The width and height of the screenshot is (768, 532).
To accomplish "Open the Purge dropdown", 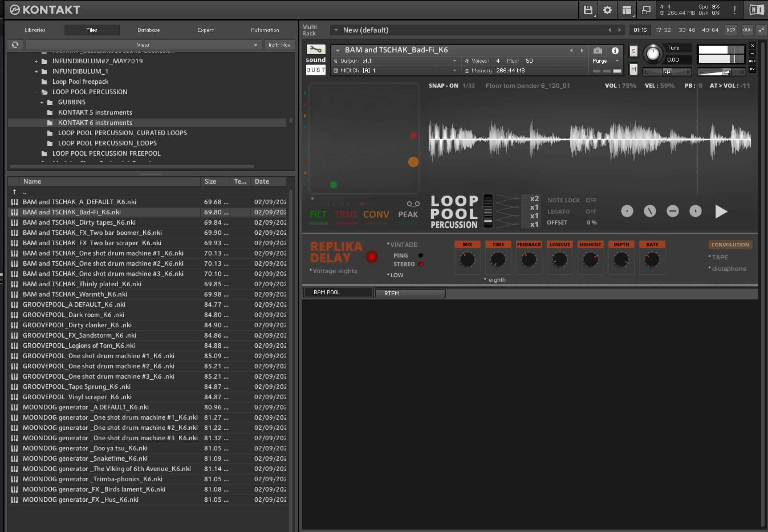I will pos(605,61).
